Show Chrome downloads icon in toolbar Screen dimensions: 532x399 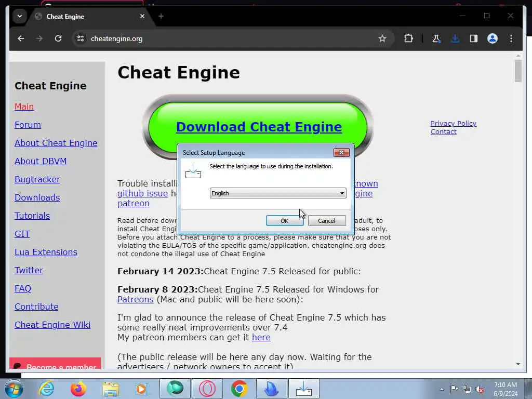click(455, 38)
